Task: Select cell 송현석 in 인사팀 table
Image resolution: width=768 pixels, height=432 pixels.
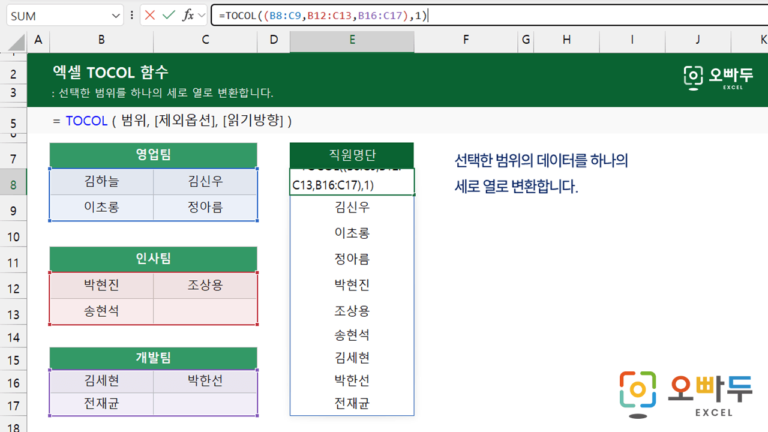Action: point(101,311)
